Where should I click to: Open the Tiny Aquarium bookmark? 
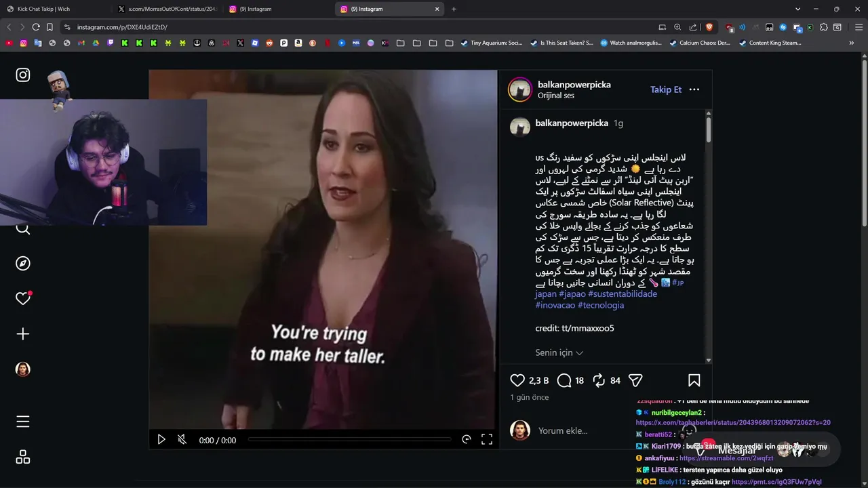coord(492,43)
